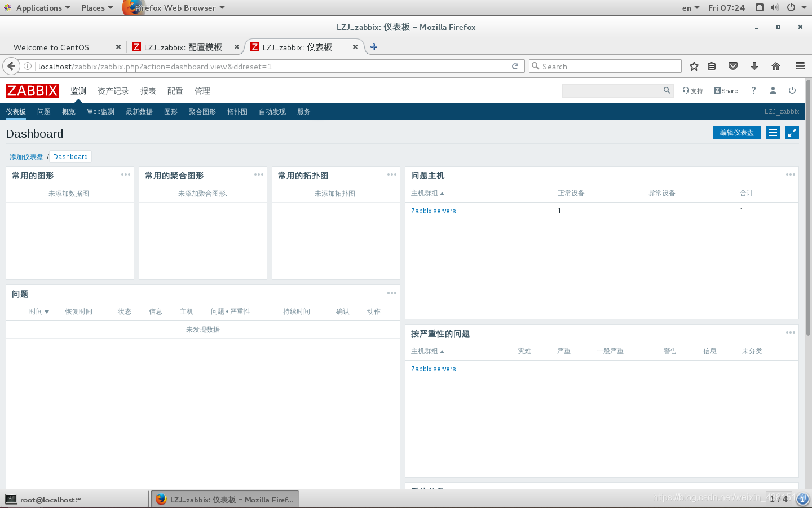Sort 按严重性的问题 by 主机群组
This screenshot has width=812, height=508.
click(x=427, y=351)
